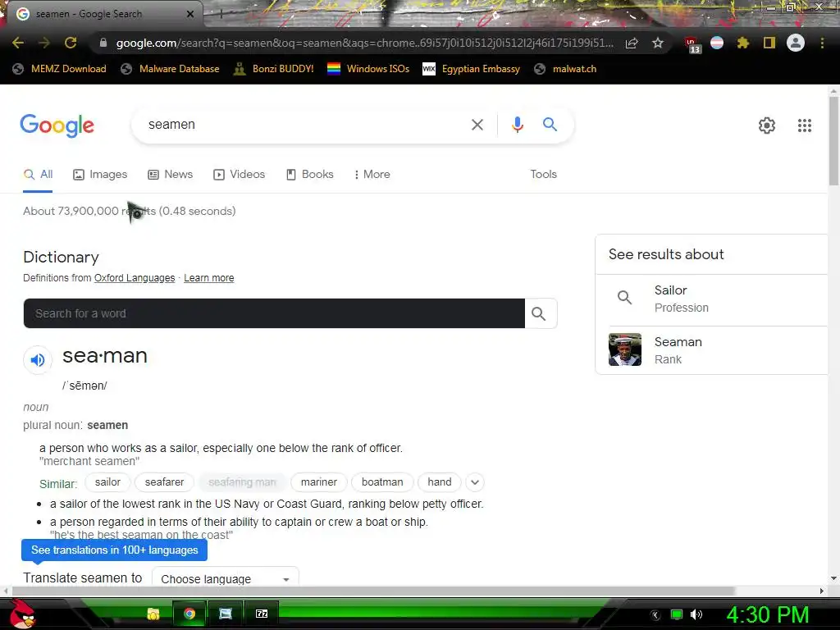This screenshot has width=840, height=630.
Task: Open the Google apps grid
Action: (805, 126)
